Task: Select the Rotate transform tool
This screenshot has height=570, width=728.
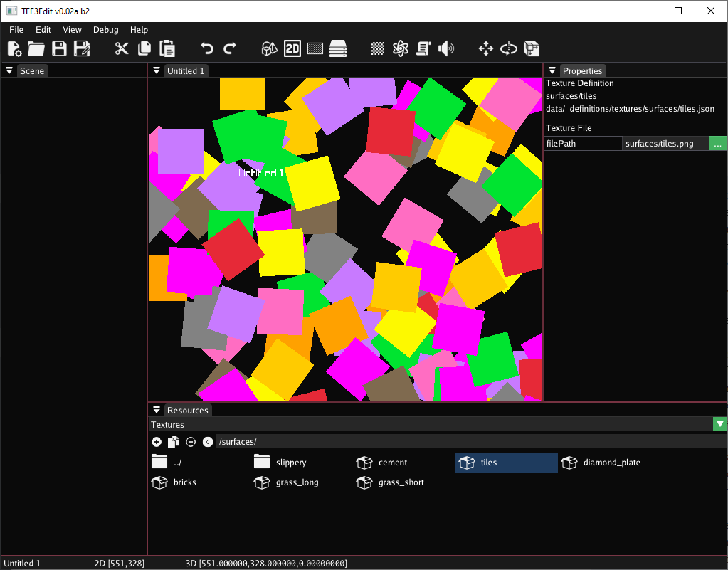Action: (x=508, y=48)
